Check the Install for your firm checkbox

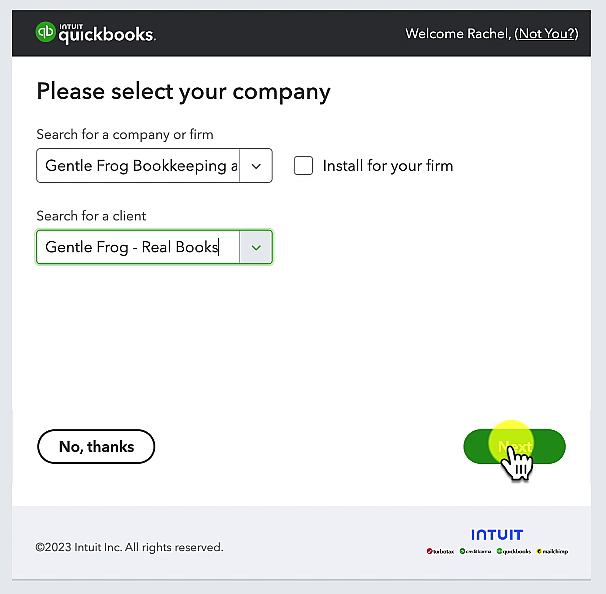pyautogui.click(x=303, y=166)
